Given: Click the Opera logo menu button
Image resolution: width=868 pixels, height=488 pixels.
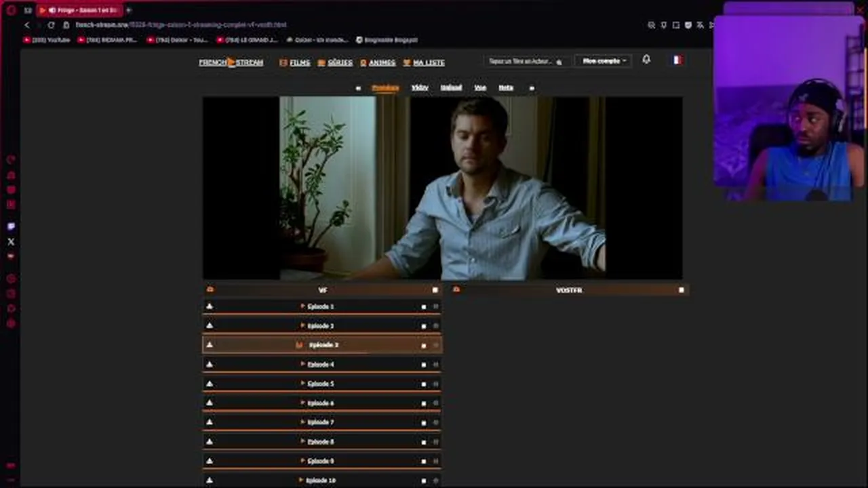Looking at the screenshot, I should point(11,10).
